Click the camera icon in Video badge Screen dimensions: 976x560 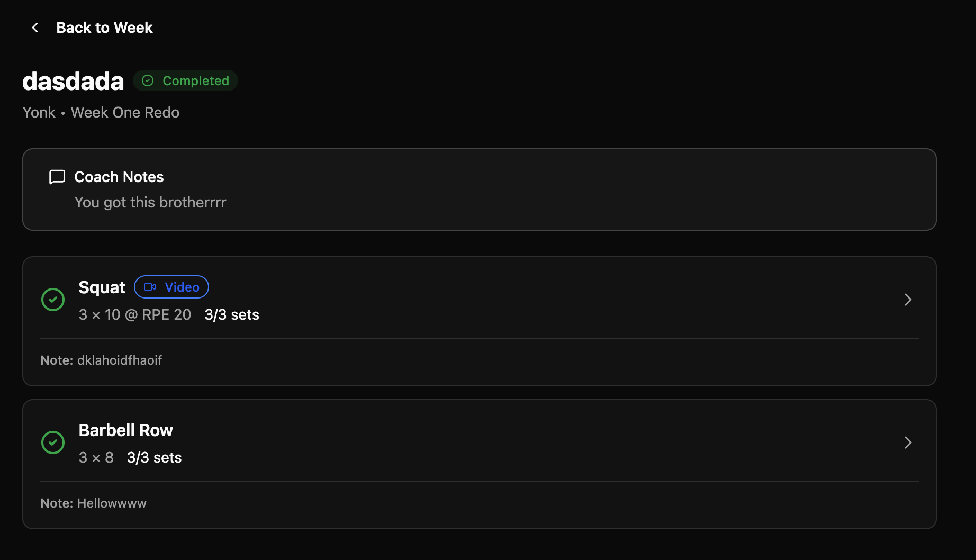(x=150, y=287)
